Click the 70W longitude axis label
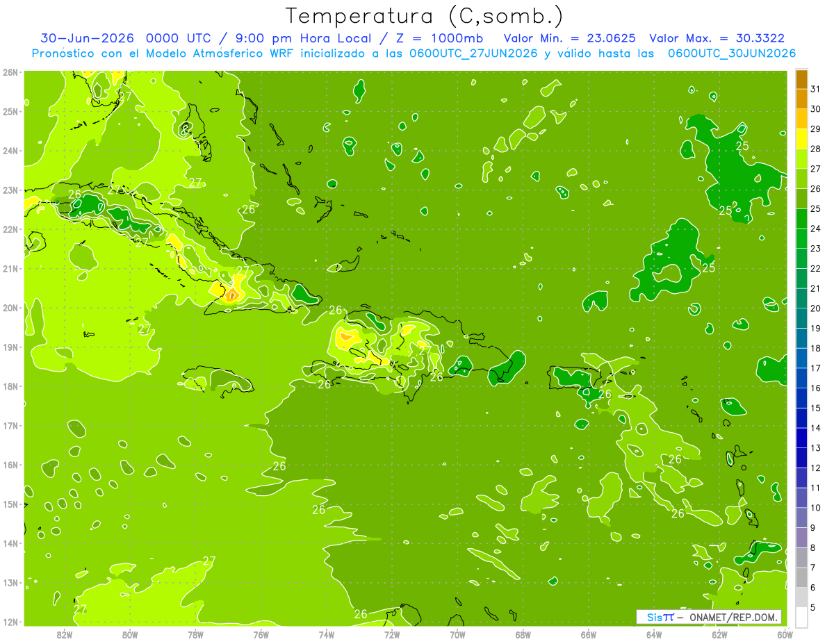The image size is (834, 644). 457,634
